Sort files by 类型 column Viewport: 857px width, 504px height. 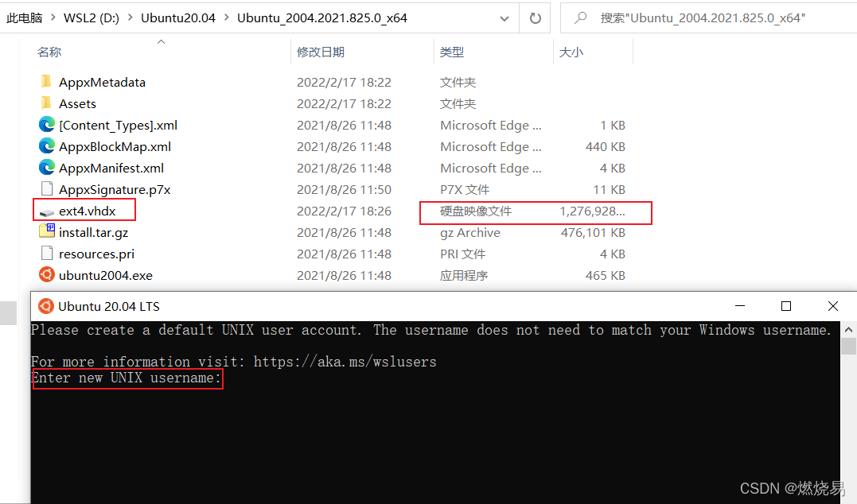coord(452,52)
